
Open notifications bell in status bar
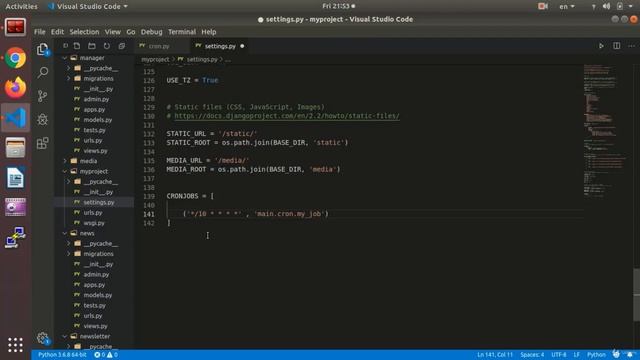pos(630,355)
